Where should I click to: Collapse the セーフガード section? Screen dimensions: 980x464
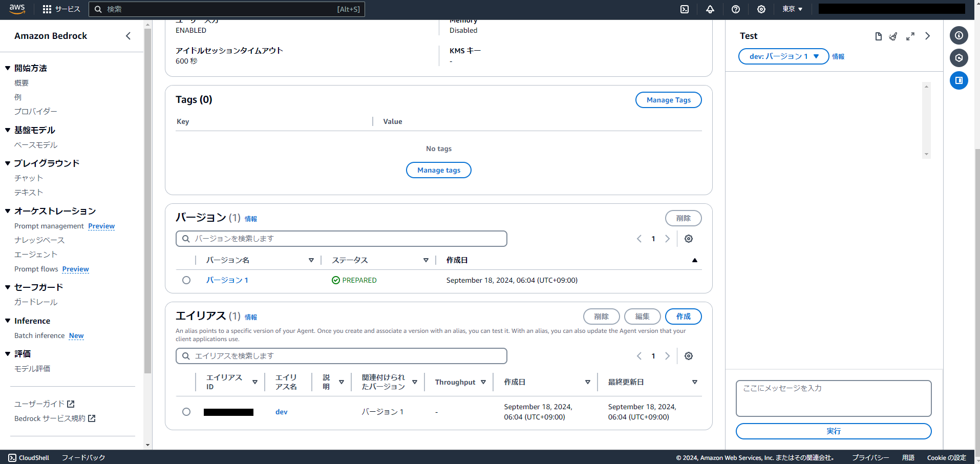pyautogui.click(x=8, y=287)
